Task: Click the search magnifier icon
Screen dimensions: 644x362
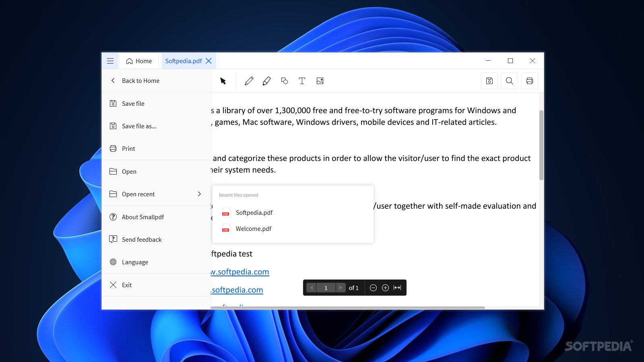Action: pyautogui.click(x=510, y=81)
